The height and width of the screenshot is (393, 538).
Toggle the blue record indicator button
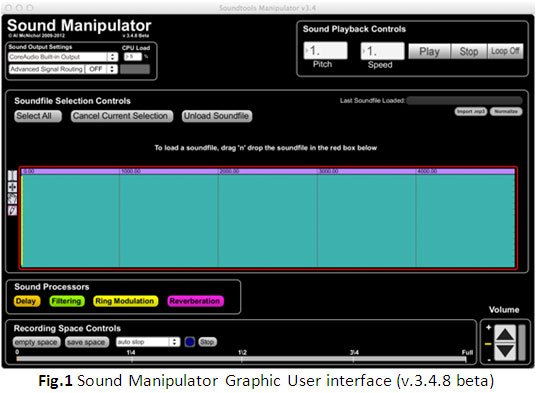pos(189,342)
